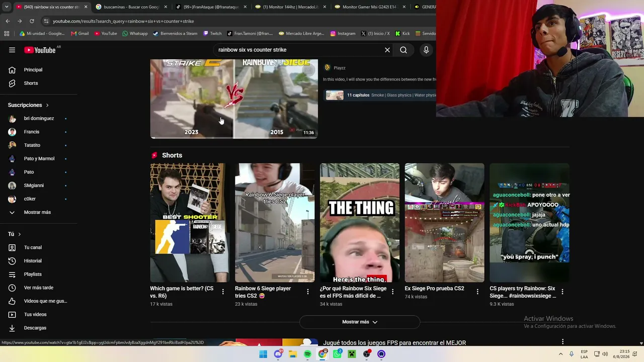This screenshot has width=644, height=362.
Task: Open Instagram bookmark
Action: 343,34
